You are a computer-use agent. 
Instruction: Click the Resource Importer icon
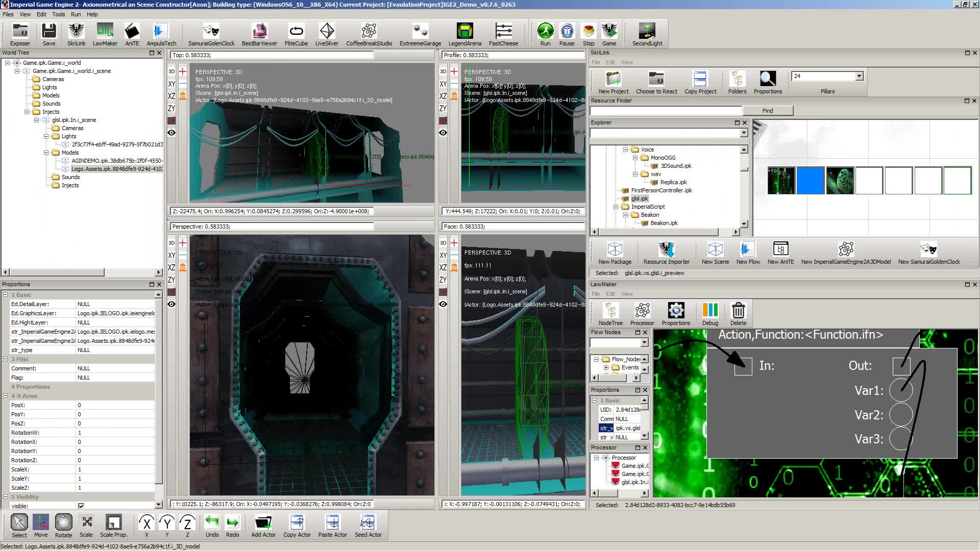click(x=666, y=253)
